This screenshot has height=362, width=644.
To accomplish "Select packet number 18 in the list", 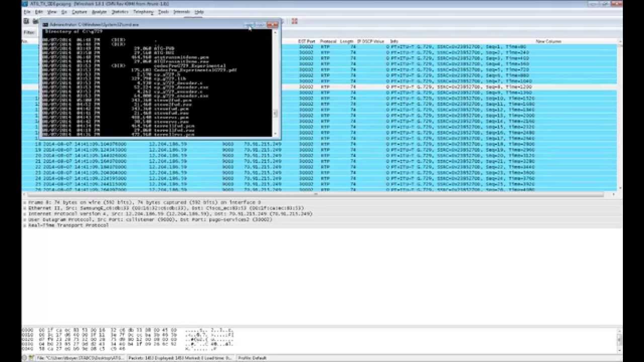I will 319,144.
